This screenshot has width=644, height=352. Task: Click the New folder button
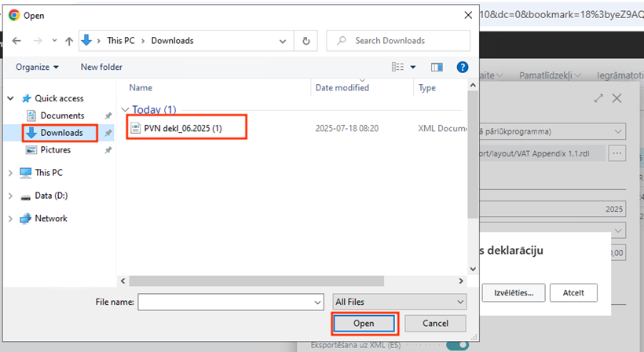[101, 68]
